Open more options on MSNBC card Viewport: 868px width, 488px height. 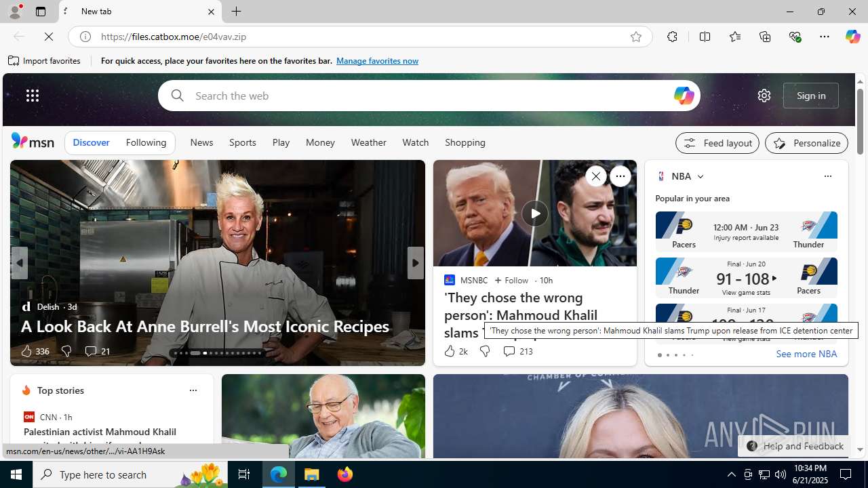click(620, 176)
